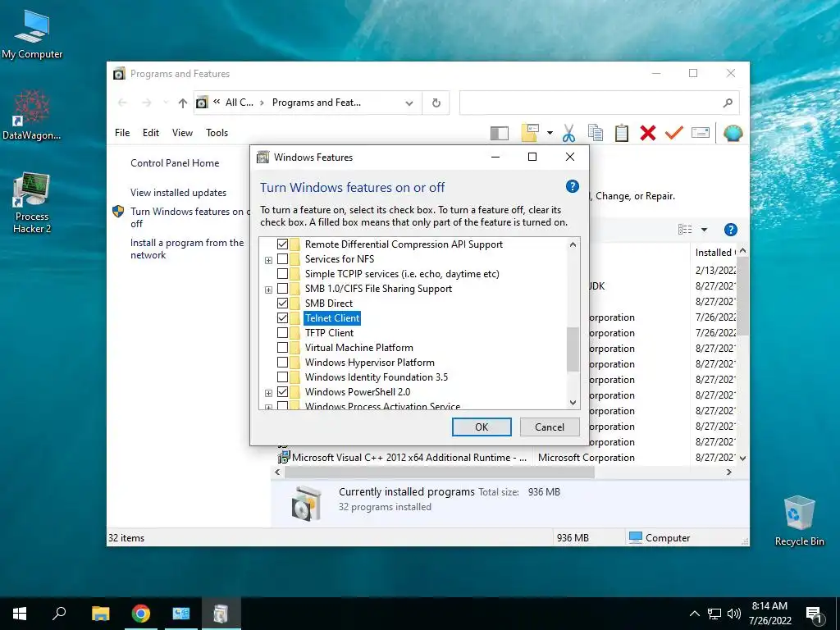Refresh the Programs and Features view

(x=436, y=103)
